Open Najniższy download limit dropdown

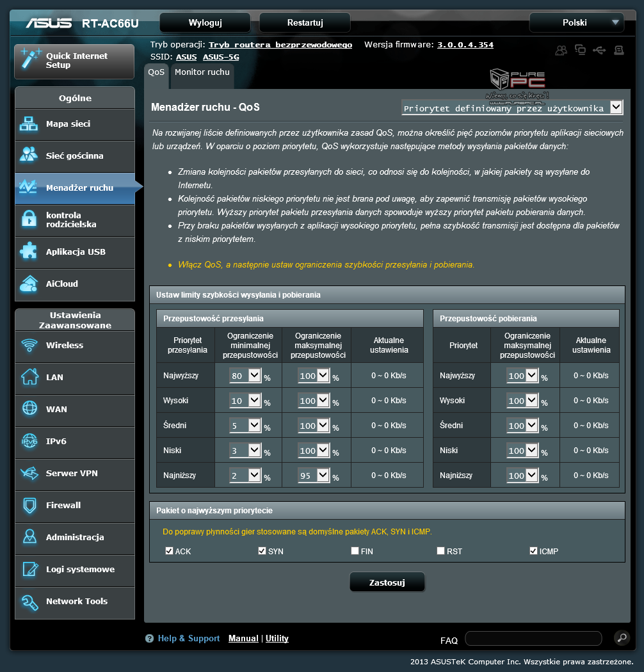[x=522, y=475]
